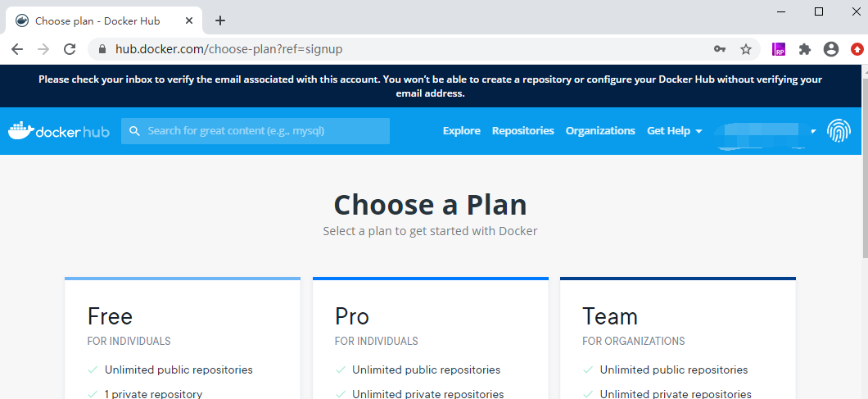Open Organizations in the nav bar
The height and width of the screenshot is (399, 868).
[x=600, y=131]
